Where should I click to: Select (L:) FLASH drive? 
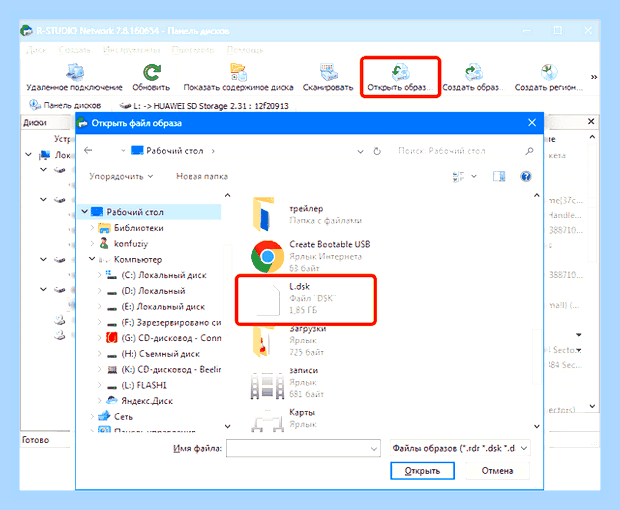144,385
